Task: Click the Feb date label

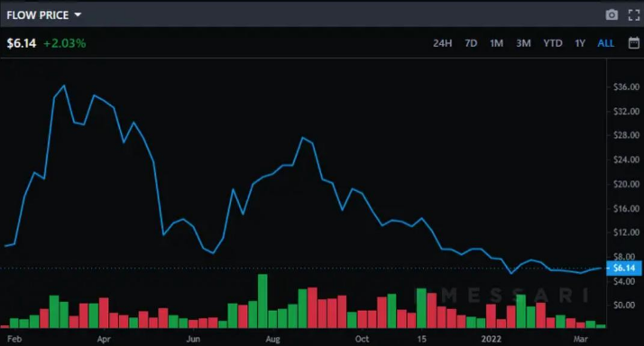Action: (14, 339)
